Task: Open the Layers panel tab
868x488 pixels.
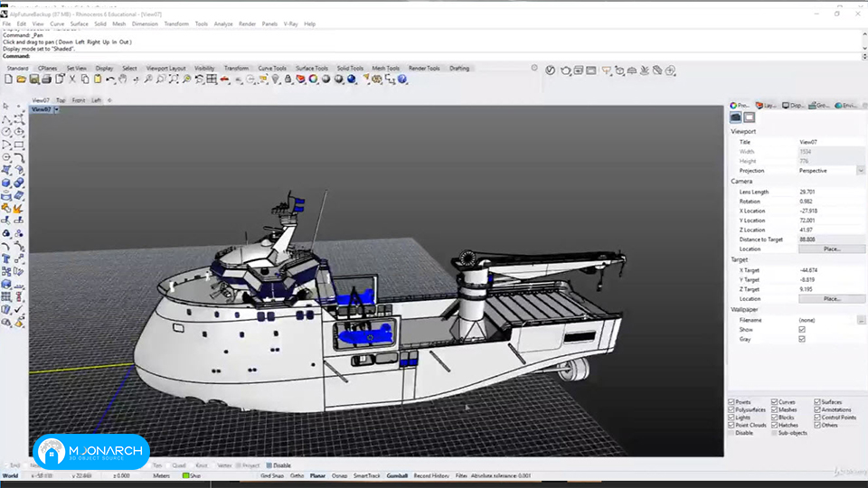Action: pyautogui.click(x=768, y=105)
